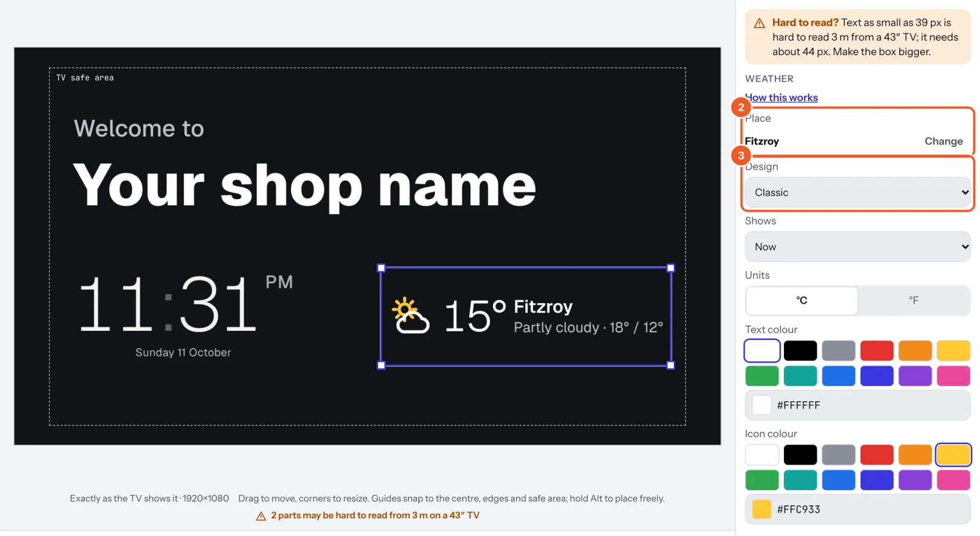Choose the red Icon colour swatch

[877, 455]
